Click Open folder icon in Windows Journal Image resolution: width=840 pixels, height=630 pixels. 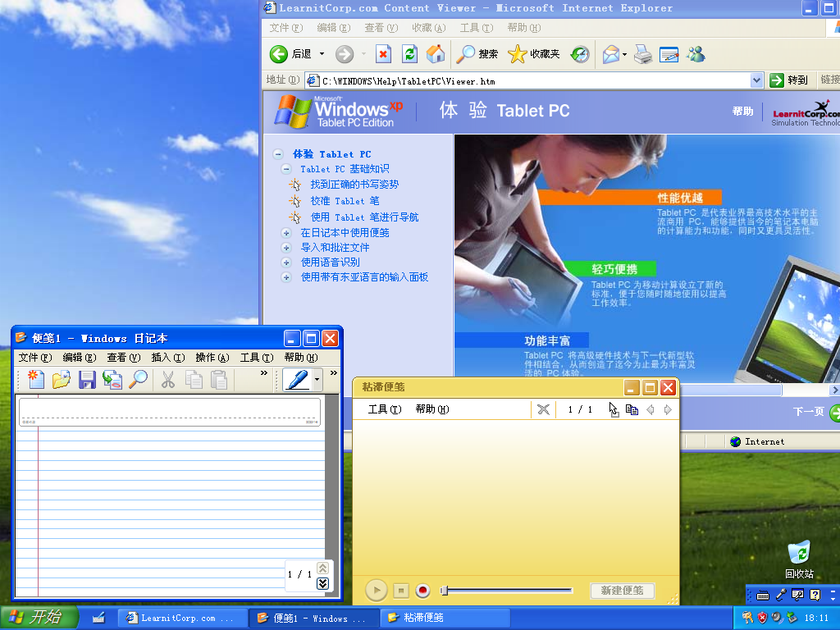coord(61,379)
